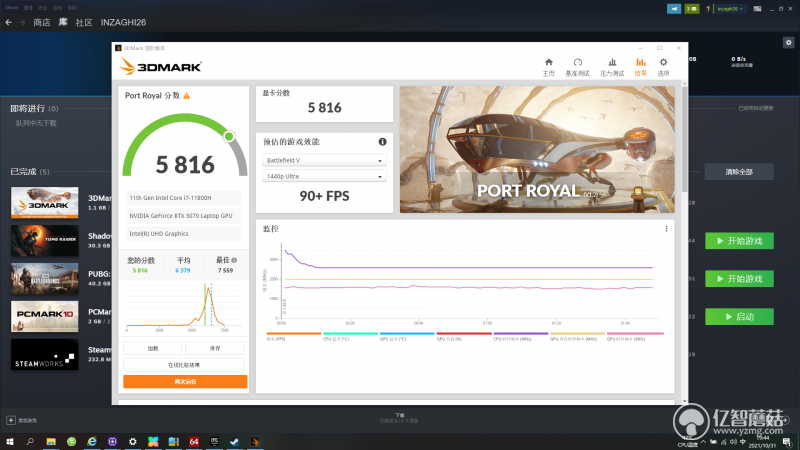
Task: Select the orange Results tab in 3DMark
Action: point(640,67)
